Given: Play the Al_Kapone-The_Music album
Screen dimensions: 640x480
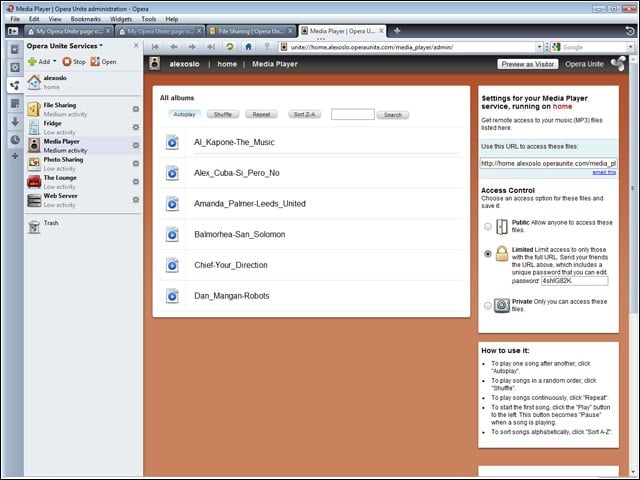Looking at the screenshot, I should coord(172,142).
